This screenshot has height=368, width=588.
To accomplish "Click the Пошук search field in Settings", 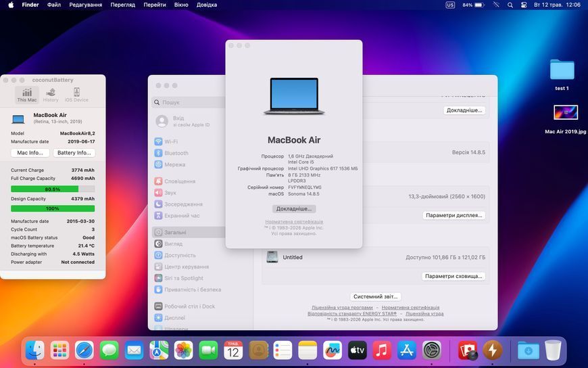I will tap(189, 102).
